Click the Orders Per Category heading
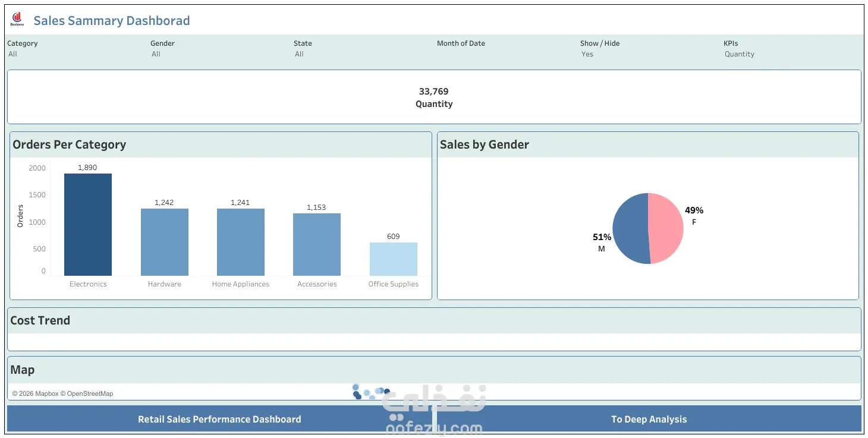The height and width of the screenshot is (438, 868). [70, 144]
